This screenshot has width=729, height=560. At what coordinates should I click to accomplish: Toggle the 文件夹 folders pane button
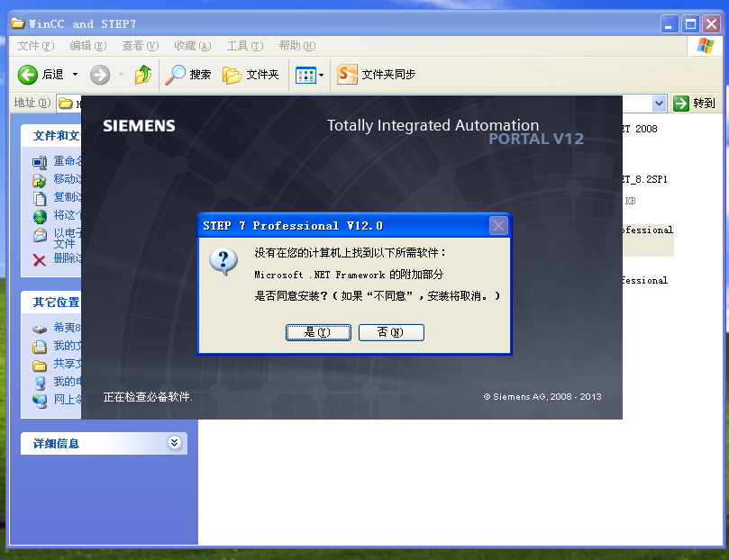point(251,75)
